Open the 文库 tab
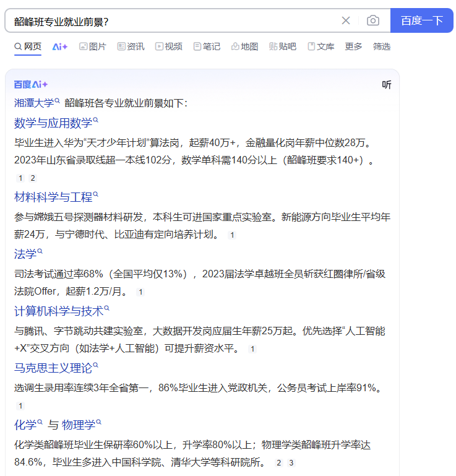456x476 pixels. pos(321,46)
